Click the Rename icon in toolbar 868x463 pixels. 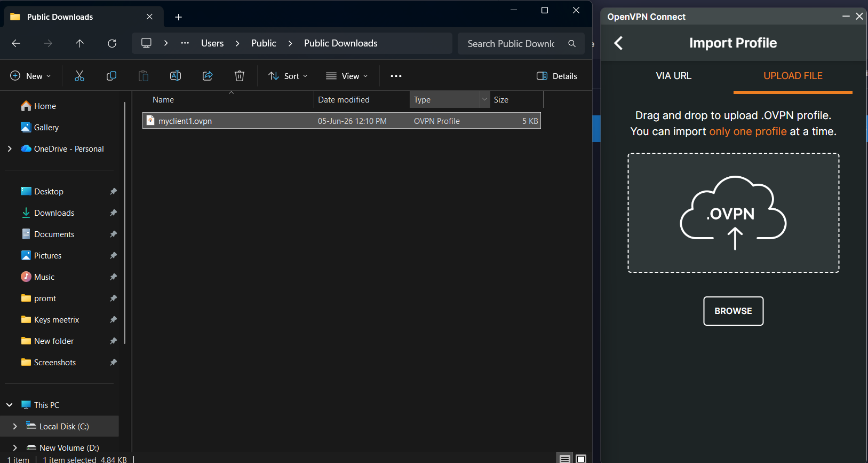[x=176, y=76]
